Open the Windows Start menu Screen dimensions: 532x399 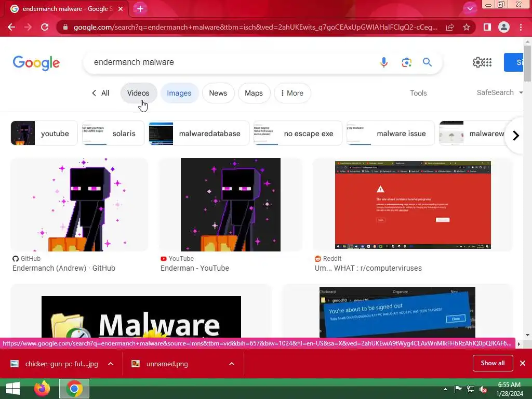click(x=13, y=389)
